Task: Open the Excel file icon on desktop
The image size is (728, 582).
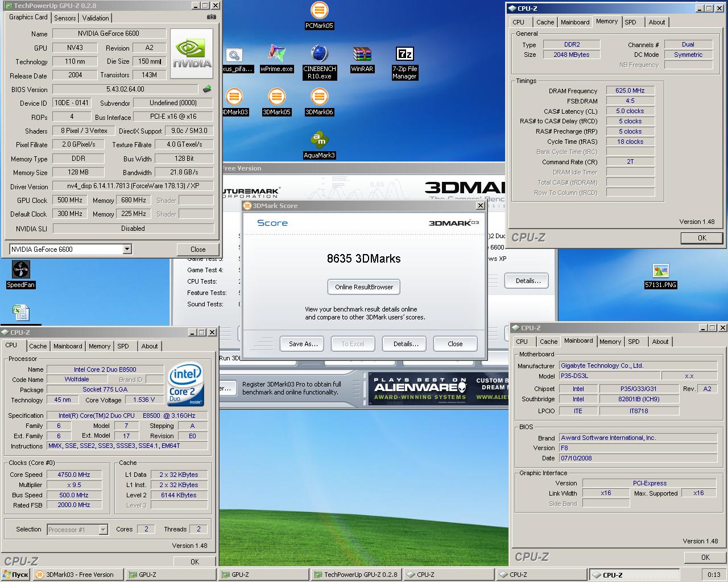Action: [x=20, y=313]
